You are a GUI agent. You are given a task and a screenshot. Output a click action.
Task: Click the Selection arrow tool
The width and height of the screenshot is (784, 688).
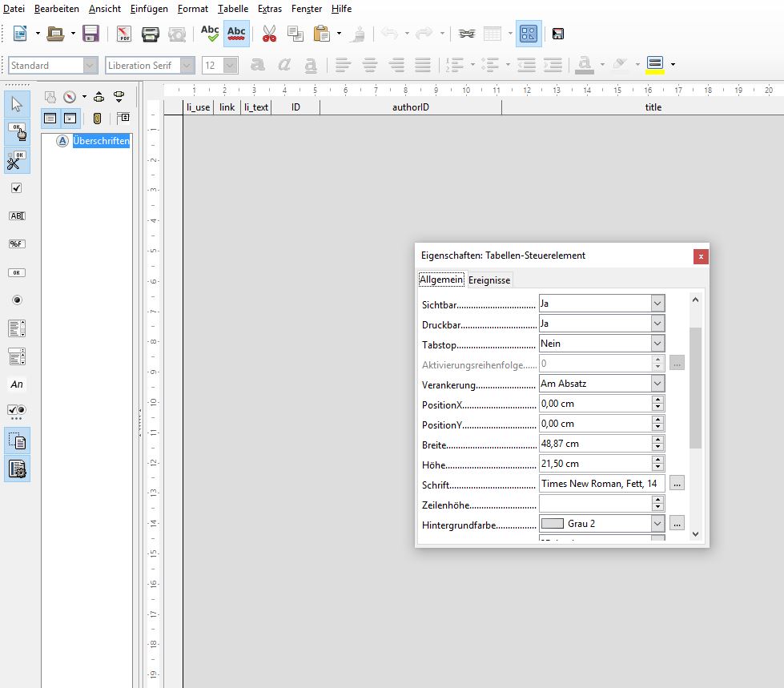pos(17,104)
